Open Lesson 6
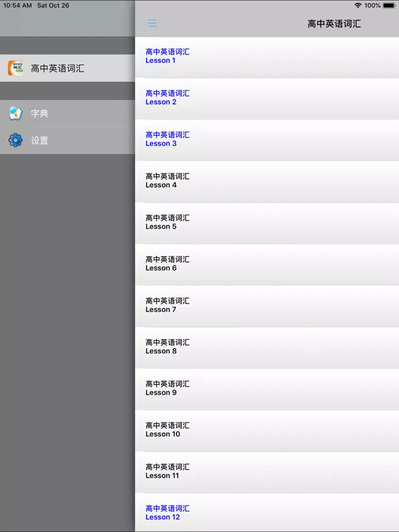 pos(267,264)
